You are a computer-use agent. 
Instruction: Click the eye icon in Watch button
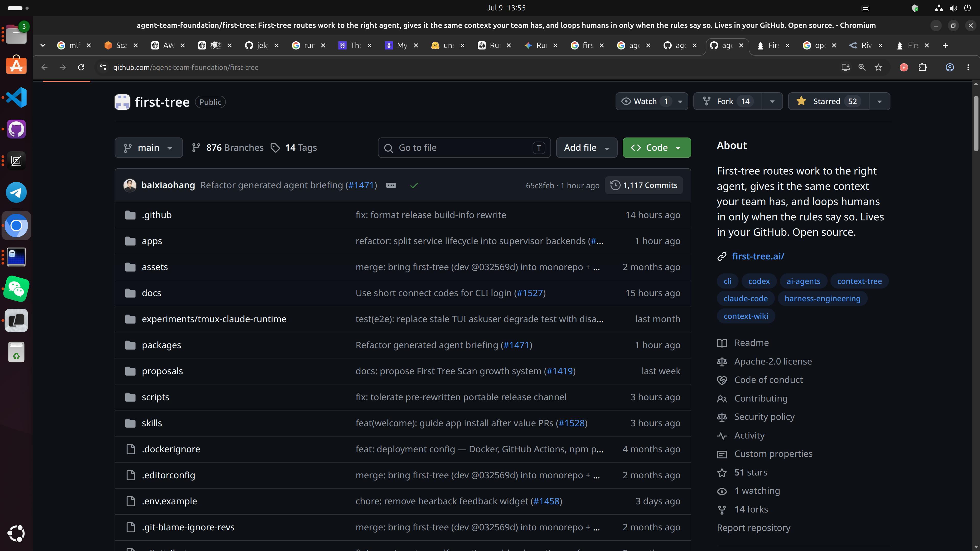coord(626,102)
